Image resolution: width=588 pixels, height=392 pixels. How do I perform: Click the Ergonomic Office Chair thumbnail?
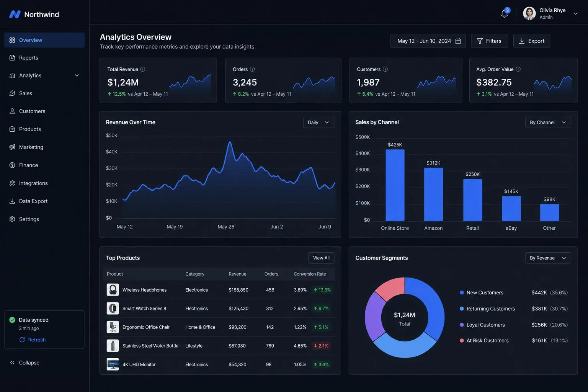point(113,327)
